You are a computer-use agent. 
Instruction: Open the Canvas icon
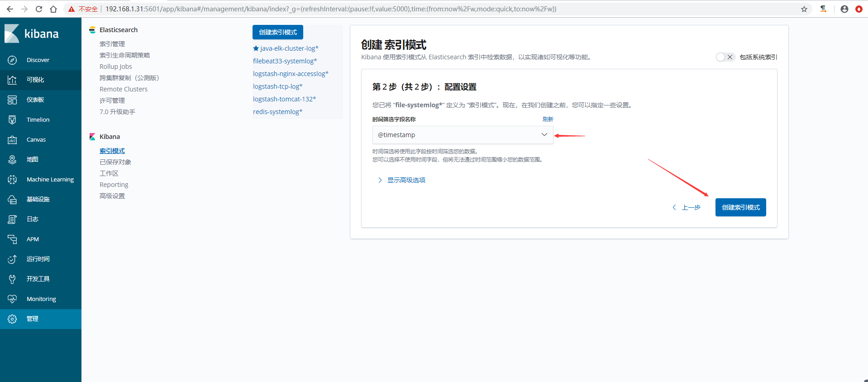click(12, 139)
